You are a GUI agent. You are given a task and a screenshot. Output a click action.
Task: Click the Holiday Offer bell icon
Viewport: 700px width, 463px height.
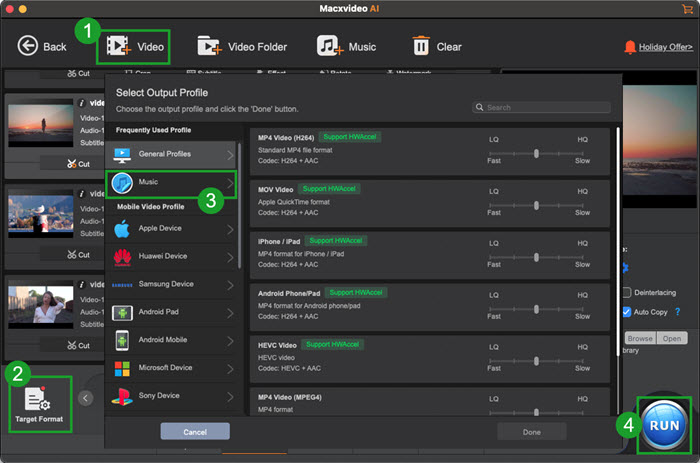point(630,47)
